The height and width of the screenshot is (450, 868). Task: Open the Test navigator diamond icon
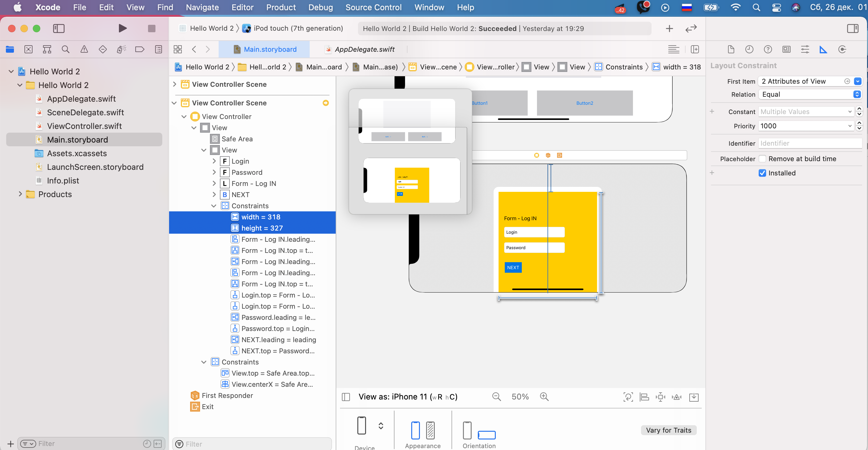point(103,50)
